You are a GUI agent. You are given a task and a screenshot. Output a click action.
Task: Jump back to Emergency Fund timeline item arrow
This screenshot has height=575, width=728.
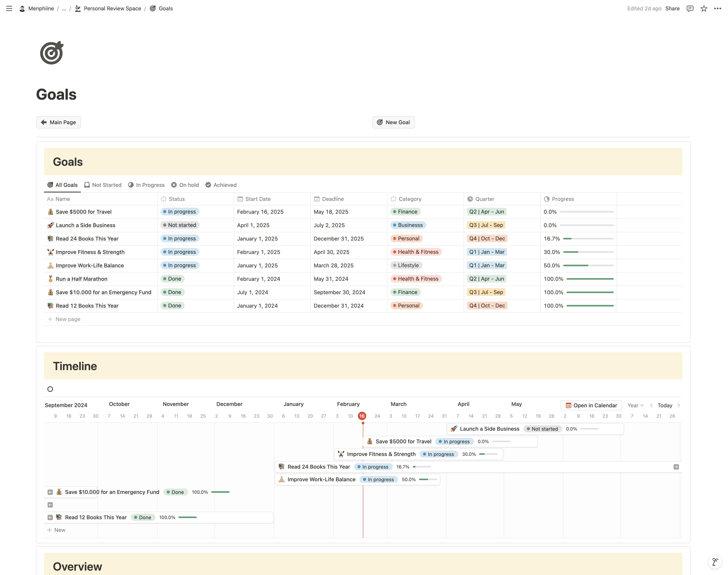(x=50, y=492)
